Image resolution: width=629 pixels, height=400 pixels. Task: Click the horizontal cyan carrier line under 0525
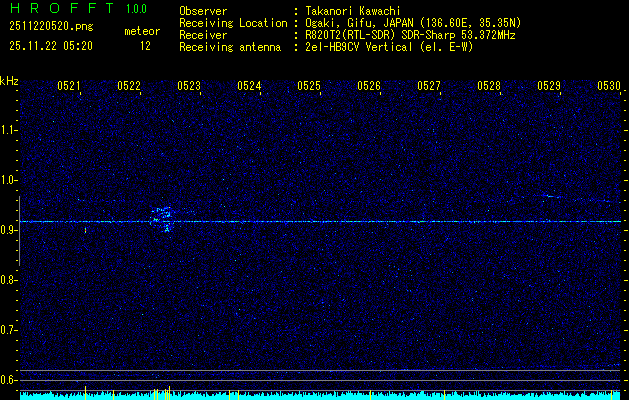320,221
